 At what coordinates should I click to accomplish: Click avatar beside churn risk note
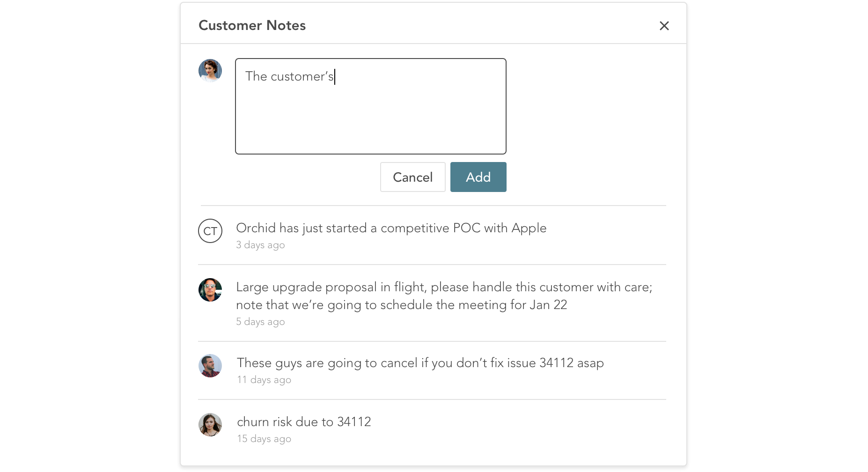pos(210,425)
